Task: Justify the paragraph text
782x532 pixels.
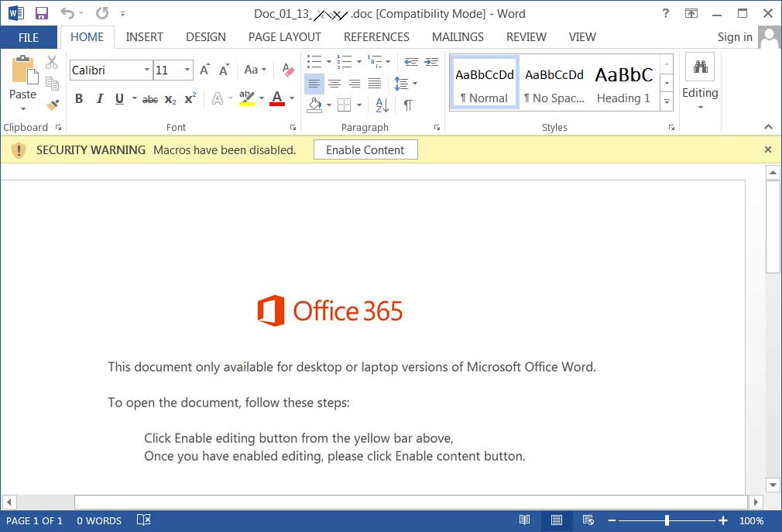Action: tap(375, 84)
